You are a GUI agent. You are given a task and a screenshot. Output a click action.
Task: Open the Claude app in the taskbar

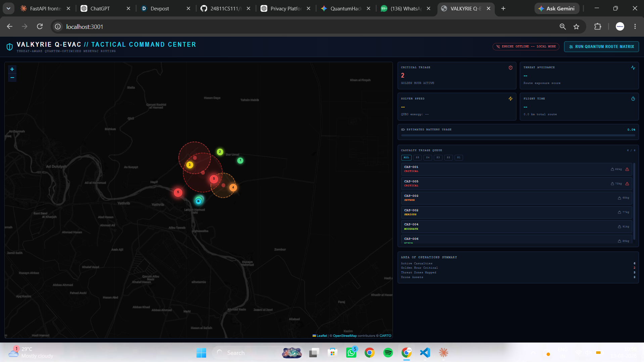tap(443, 353)
